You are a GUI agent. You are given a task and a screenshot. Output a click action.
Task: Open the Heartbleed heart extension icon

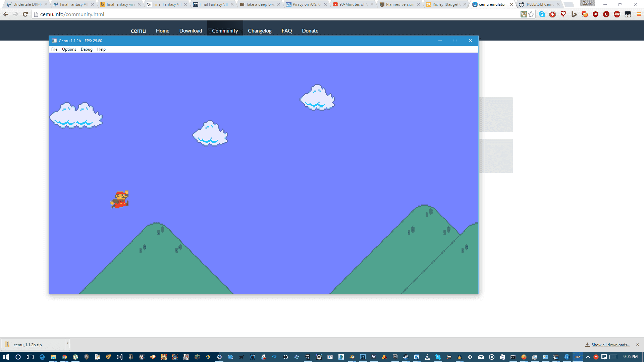point(563,14)
